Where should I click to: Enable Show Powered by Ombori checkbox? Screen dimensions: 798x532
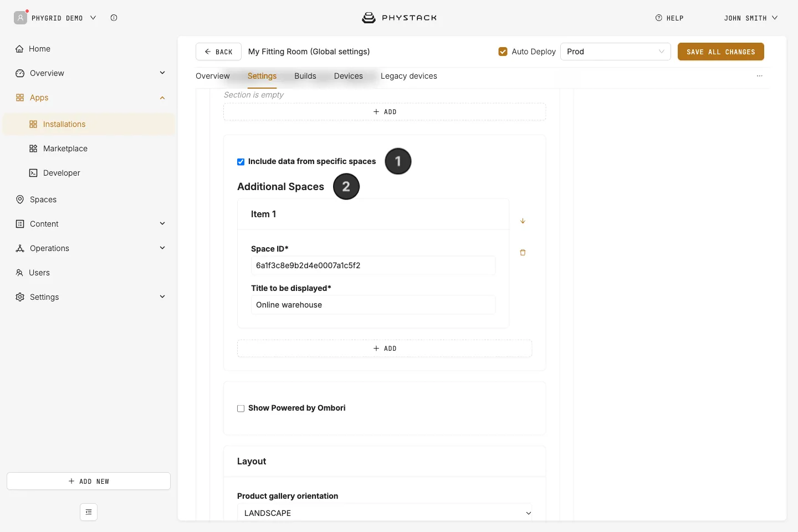[x=241, y=408]
